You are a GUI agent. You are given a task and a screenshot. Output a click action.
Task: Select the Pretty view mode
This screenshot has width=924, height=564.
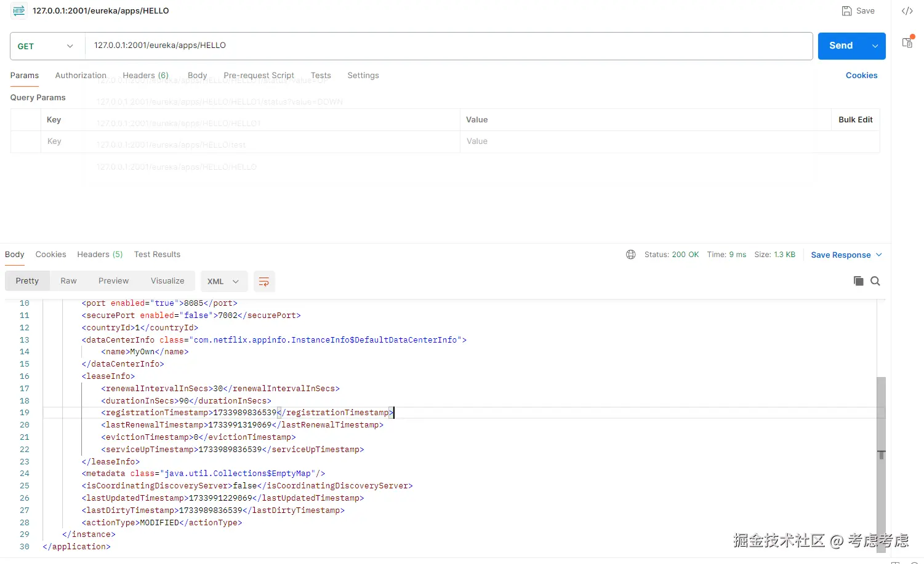(27, 281)
